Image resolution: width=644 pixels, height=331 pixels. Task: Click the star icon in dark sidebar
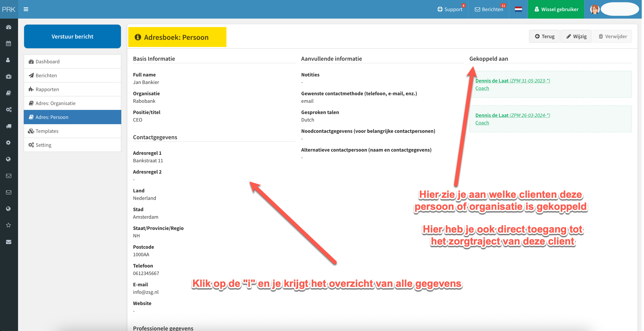click(8, 225)
